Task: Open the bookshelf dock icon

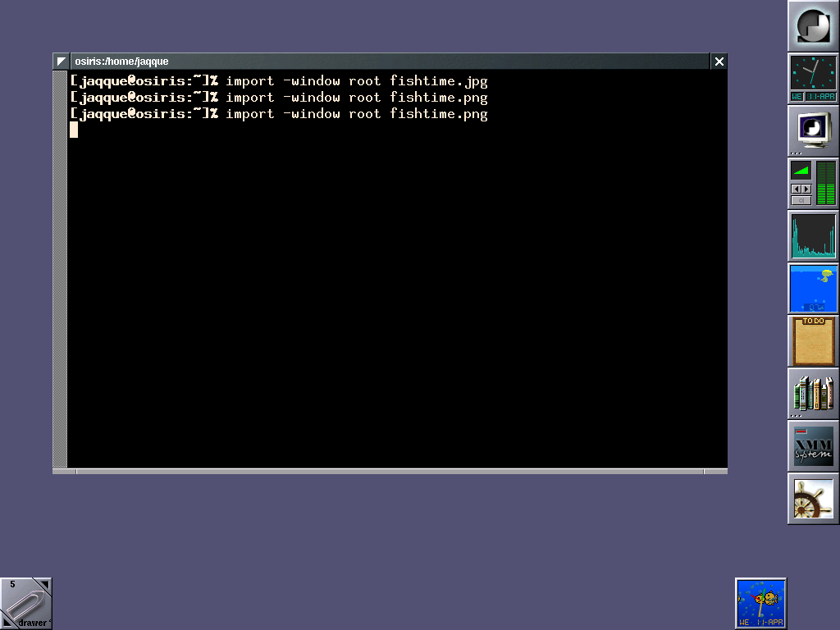Action: [x=813, y=394]
